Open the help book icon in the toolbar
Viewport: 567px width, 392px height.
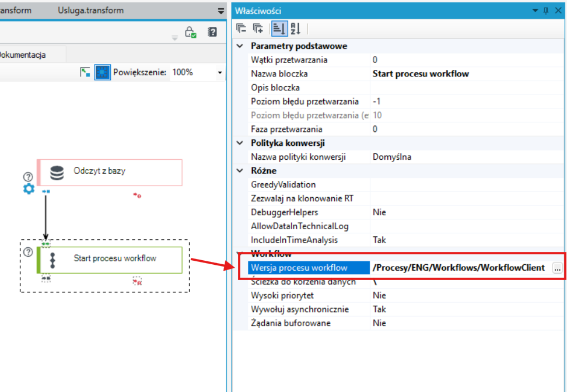[x=212, y=32]
